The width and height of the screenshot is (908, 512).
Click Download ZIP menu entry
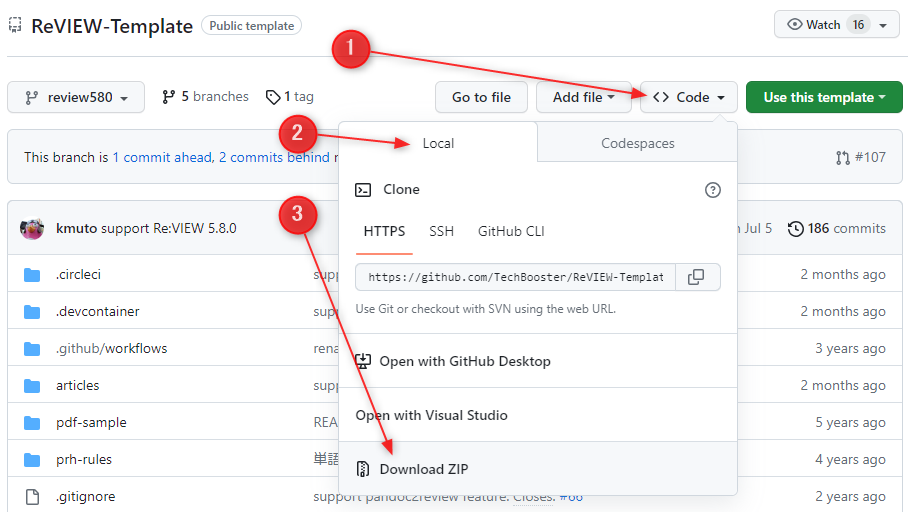pos(538,469)
